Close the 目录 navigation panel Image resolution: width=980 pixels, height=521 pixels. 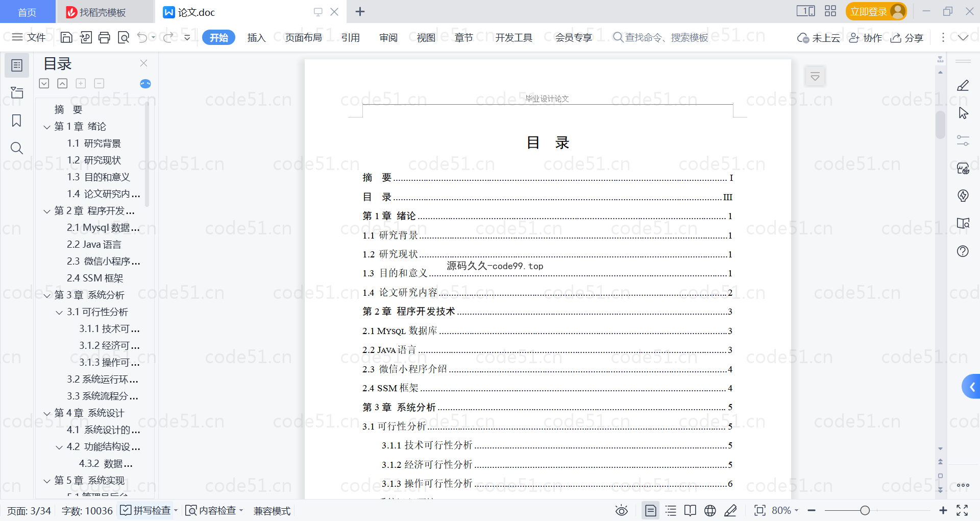143,63
